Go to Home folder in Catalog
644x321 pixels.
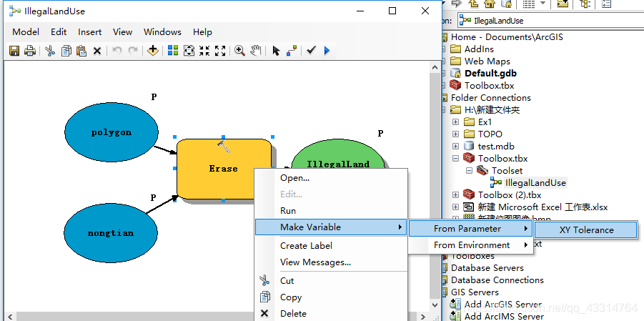tap(489, 4)
